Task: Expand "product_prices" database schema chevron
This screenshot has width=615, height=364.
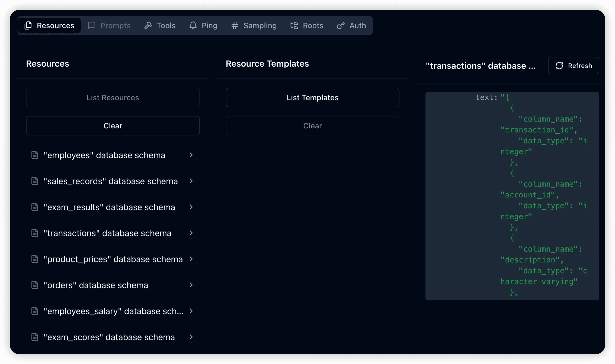Action: 191,259
